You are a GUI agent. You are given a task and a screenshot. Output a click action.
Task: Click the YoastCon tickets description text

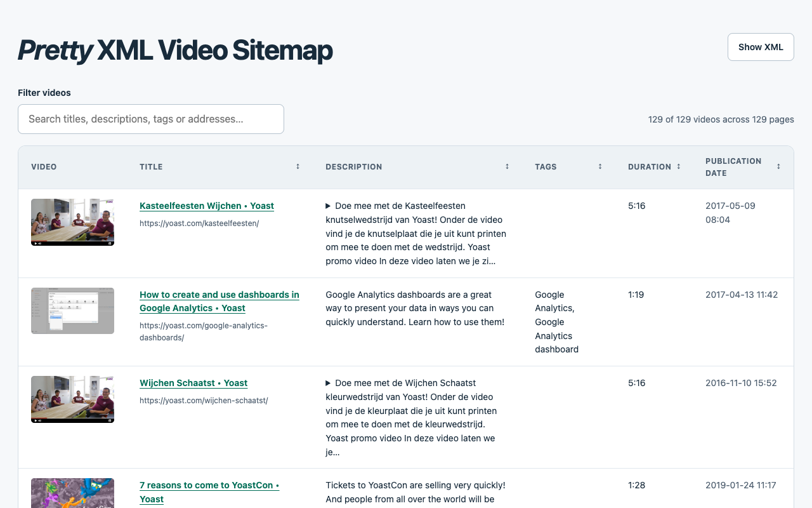coord(416,492)
